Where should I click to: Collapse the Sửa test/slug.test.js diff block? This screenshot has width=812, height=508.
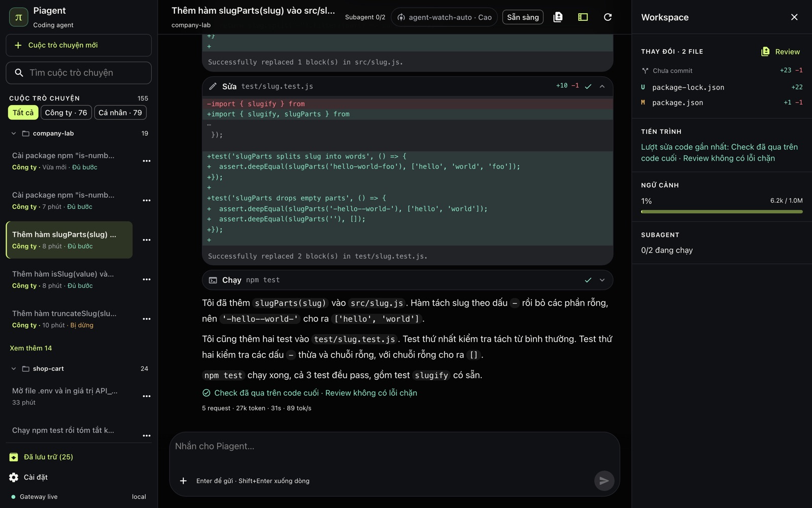point(602,86)
